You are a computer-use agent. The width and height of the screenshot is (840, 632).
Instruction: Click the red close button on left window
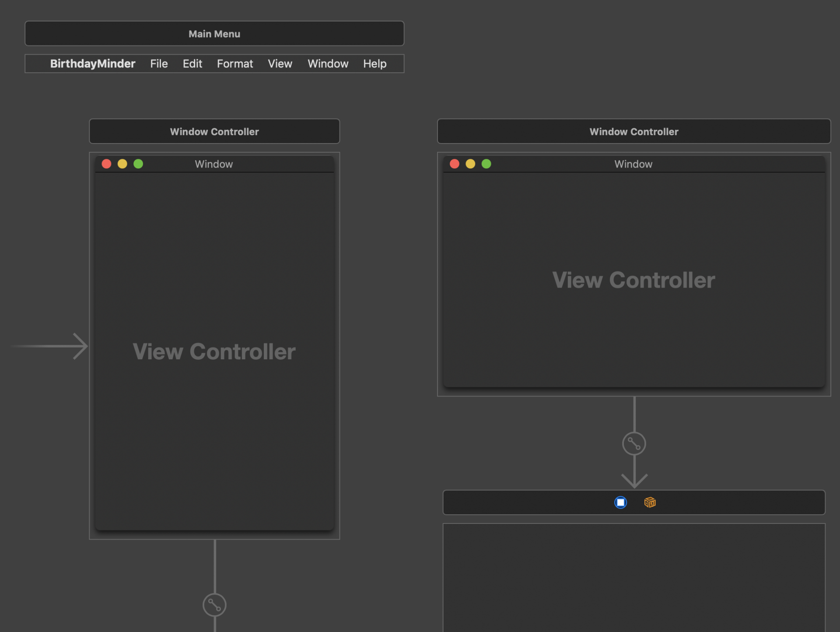coord(106,164)
